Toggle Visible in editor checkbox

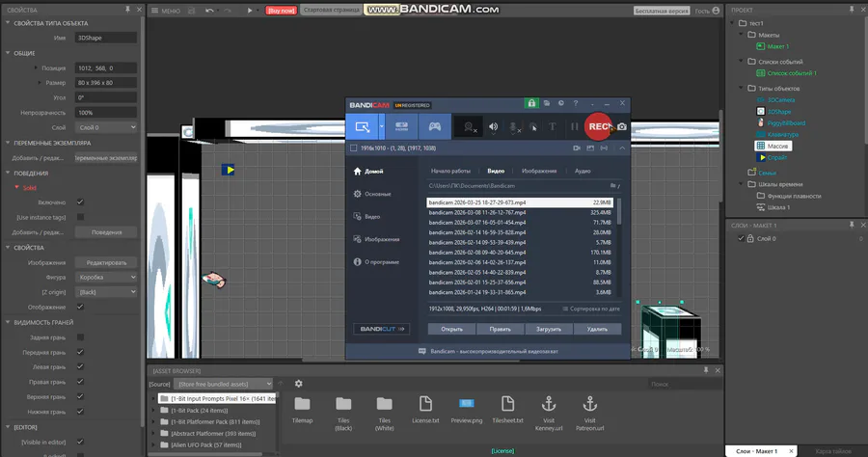80,442
